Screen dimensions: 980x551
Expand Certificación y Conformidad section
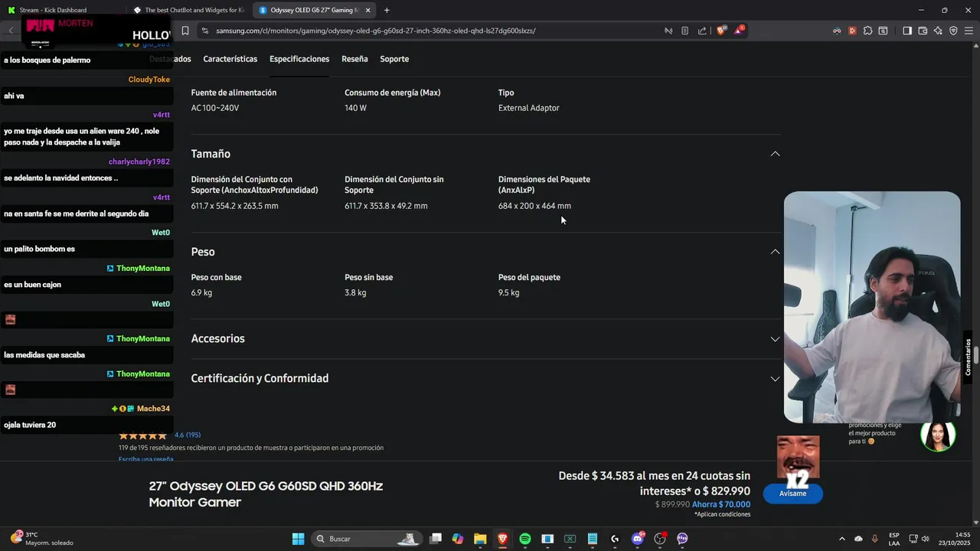[775, 379]
